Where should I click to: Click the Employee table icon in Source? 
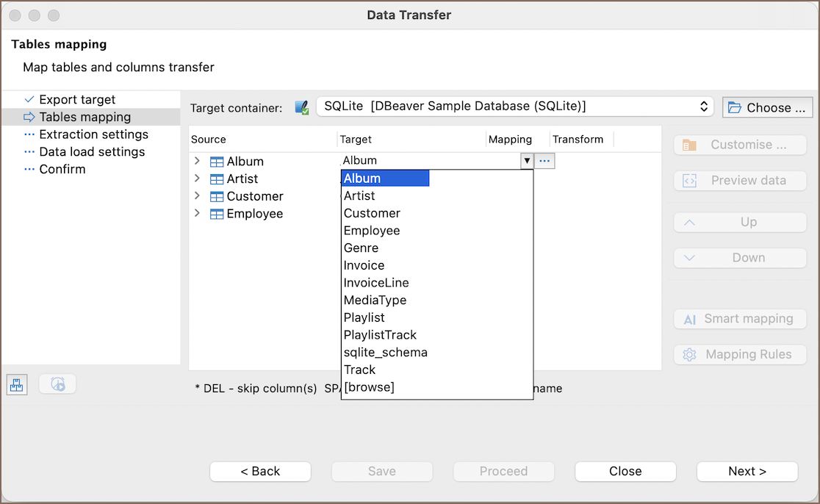(217, 215)
